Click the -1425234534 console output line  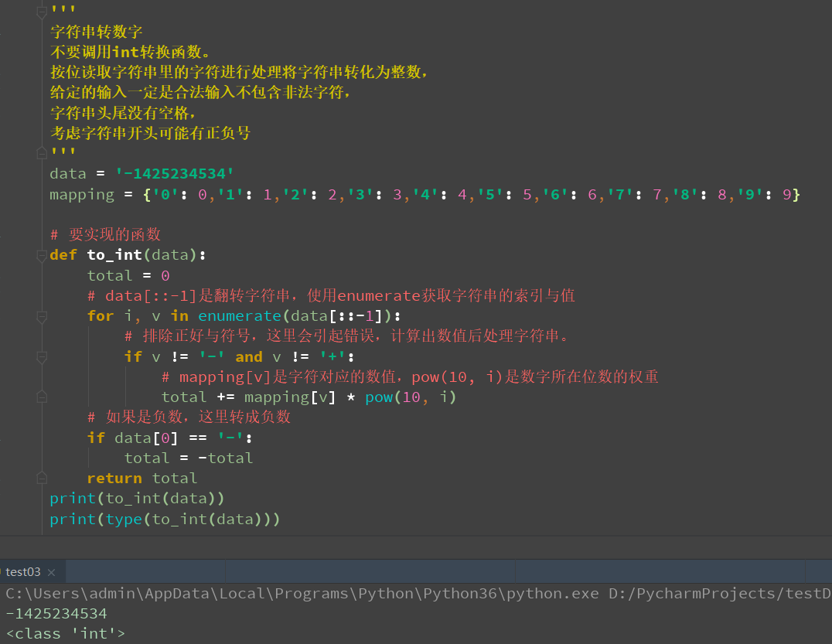click(56, 614)
